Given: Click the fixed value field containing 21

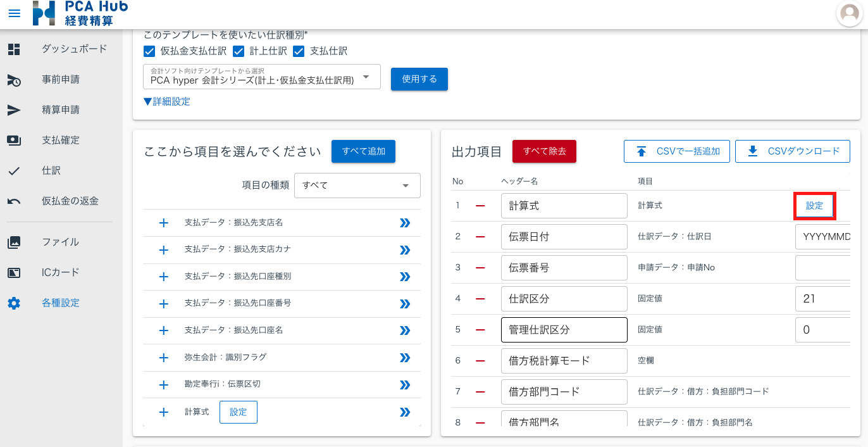Looking at the screenshot, I should [823, 299].
